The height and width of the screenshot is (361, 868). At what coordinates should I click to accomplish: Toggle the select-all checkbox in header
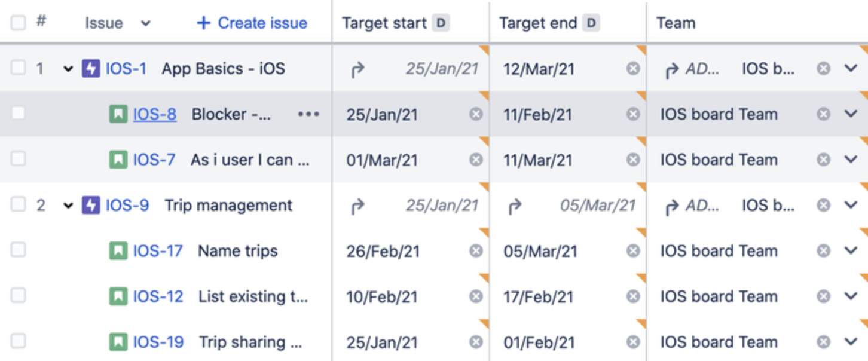coord(19,23)
